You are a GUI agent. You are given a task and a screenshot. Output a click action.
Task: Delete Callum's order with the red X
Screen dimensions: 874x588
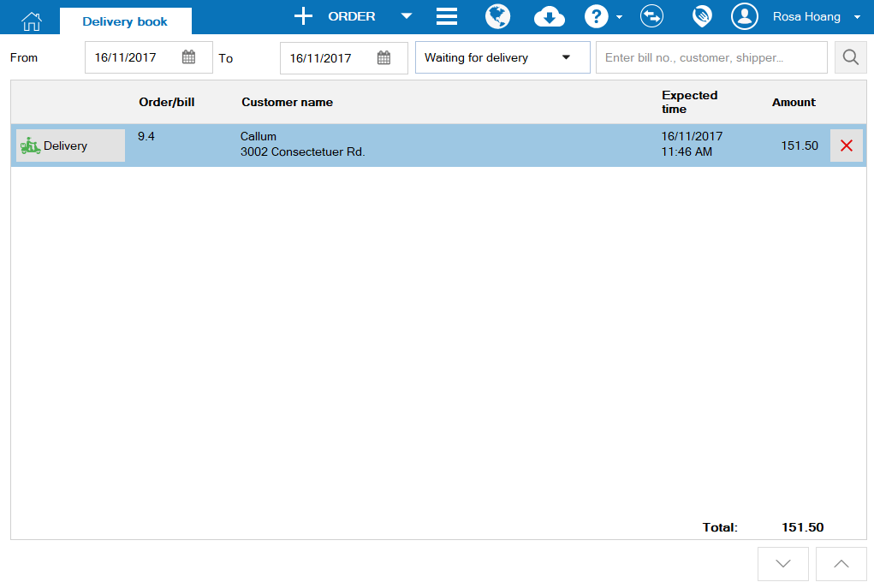[x=846, y=146]
